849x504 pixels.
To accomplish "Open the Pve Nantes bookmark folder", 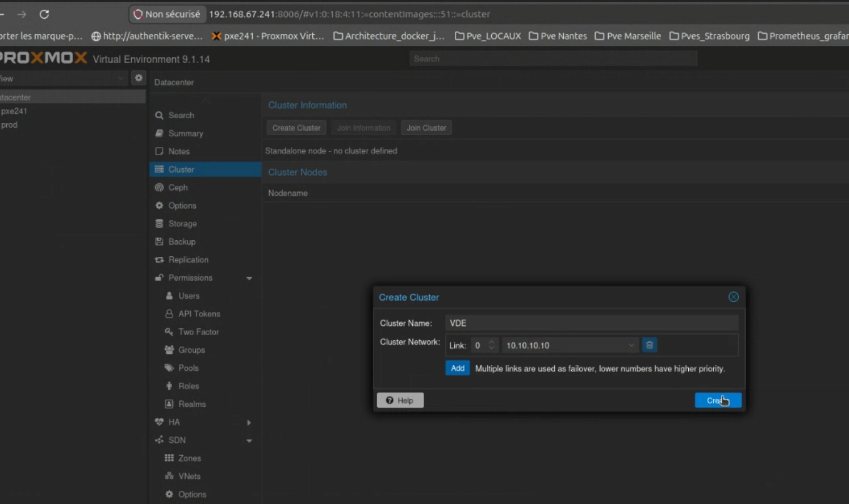I will point(557,36).
